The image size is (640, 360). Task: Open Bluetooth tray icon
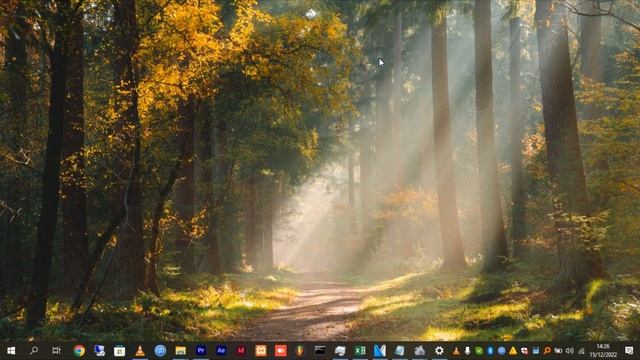click(x=490, y=351)
